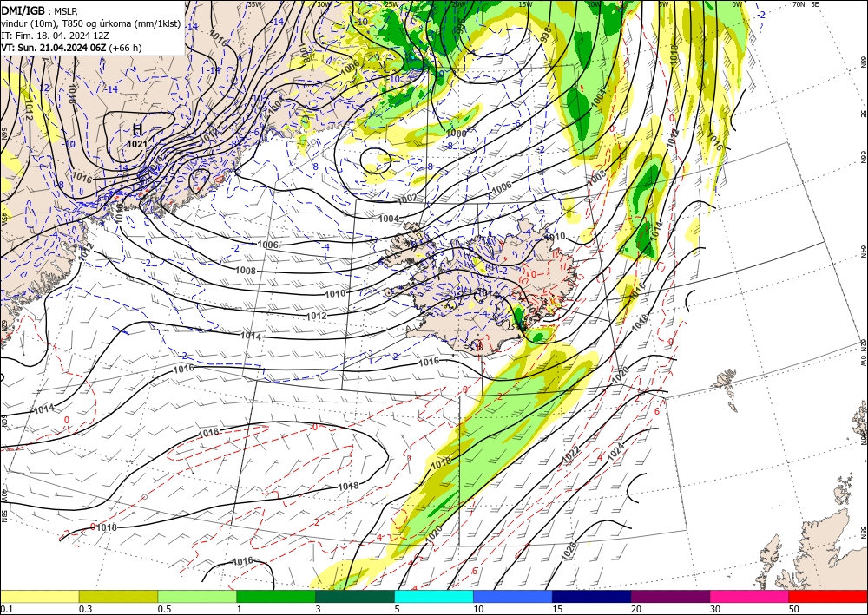This screenshot has width=868, height=615.
Task: Pick the light green 0.5 mm legend swatch
Action: click(197, 596)
